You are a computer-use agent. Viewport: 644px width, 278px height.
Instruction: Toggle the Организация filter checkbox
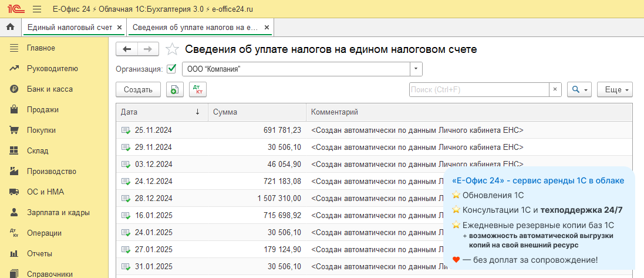(171, 69)
